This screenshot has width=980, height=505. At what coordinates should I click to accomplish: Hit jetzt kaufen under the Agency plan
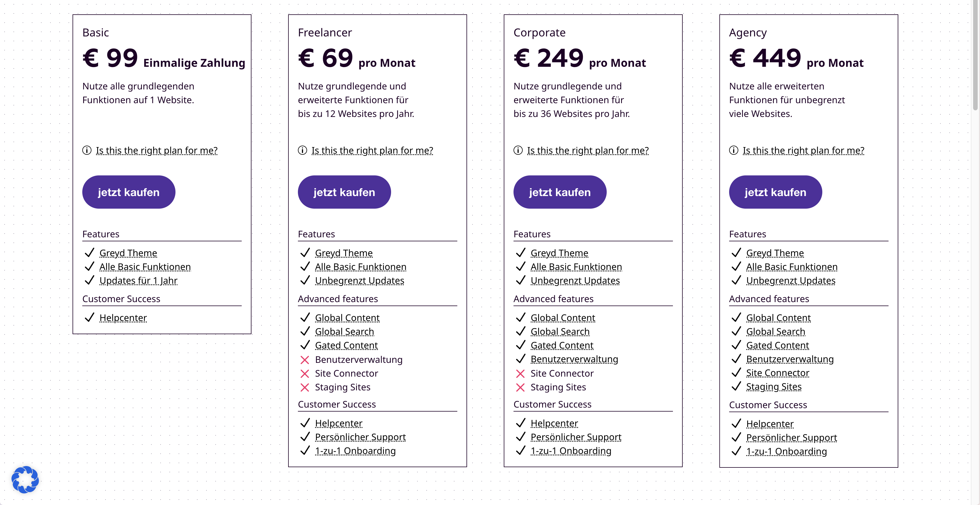tap(775, 192)
